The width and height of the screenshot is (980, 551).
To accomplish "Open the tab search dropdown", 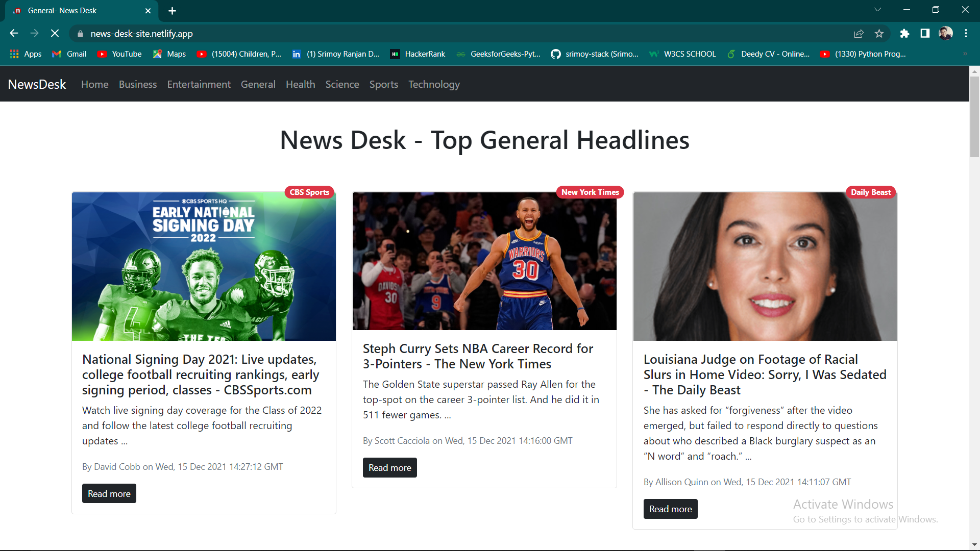I will tap(877, 10).
